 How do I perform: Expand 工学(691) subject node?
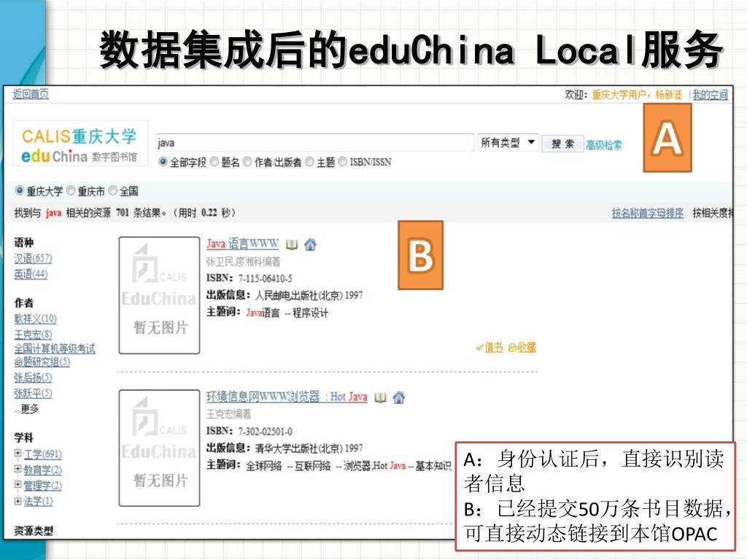click(18, 454)
